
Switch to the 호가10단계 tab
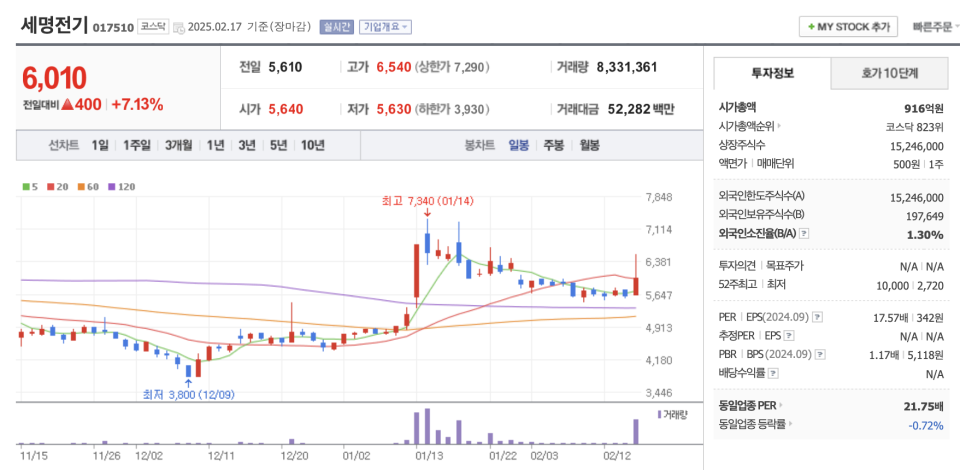[890, 73]
